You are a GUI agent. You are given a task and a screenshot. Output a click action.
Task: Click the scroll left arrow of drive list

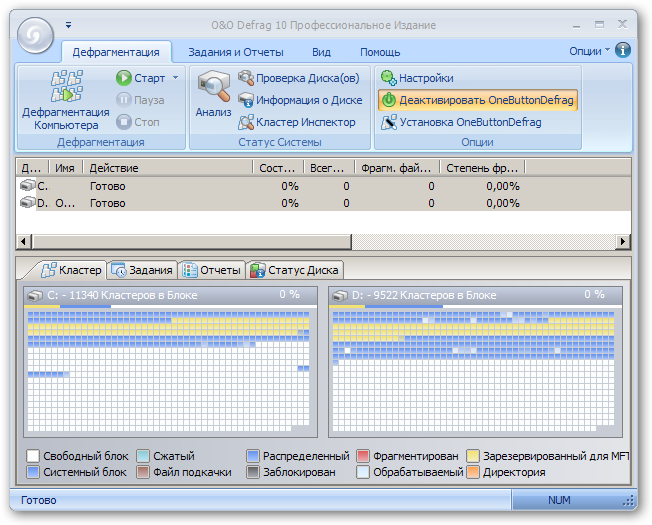click(x=23, y=242)
